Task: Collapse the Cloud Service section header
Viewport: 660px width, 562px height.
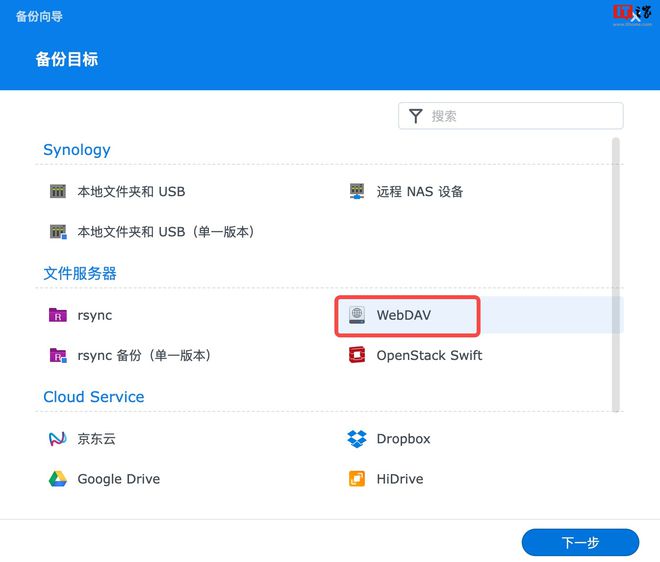Action: point(94,397)
